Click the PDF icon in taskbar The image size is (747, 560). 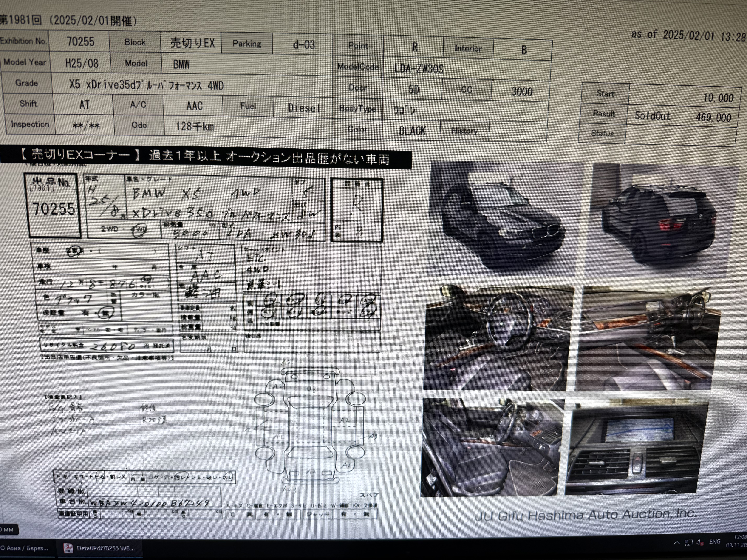click(x=69, y=548)
